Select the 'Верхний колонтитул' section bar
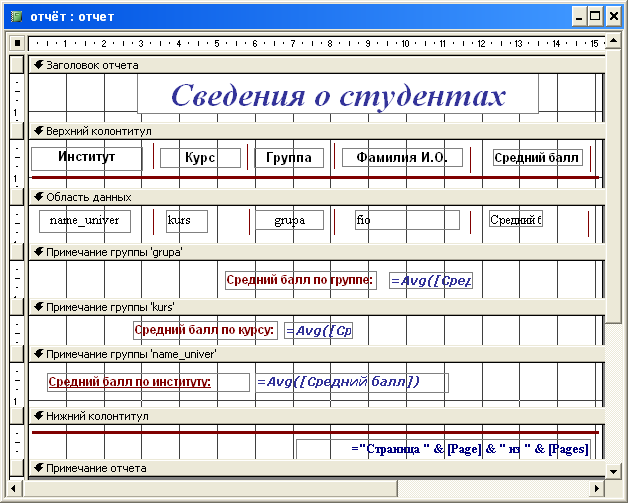 tap(316, 131)
